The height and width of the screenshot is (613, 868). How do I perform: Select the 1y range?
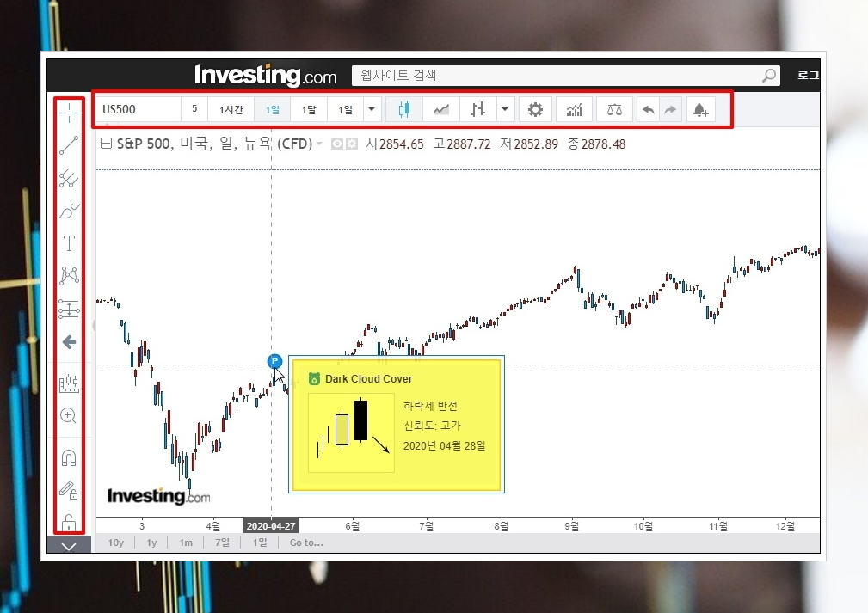(x=151, y=543)
